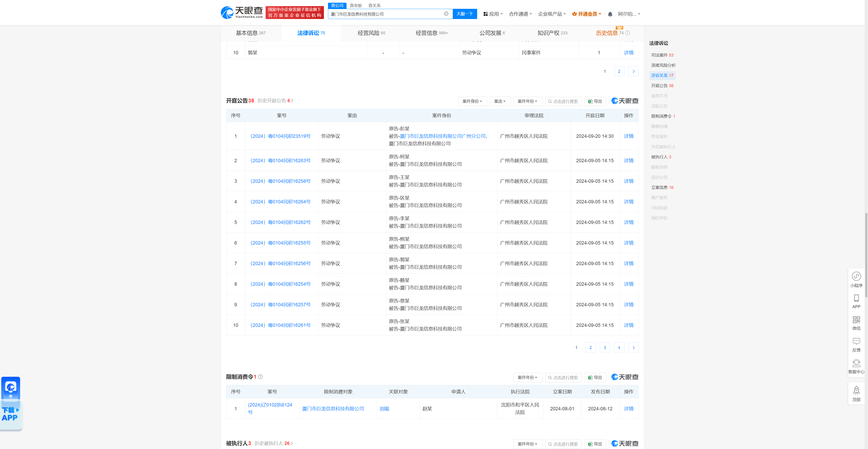Jump to 深度风险分析 in sidebar
868x449 pixels.
coord(663,65)
